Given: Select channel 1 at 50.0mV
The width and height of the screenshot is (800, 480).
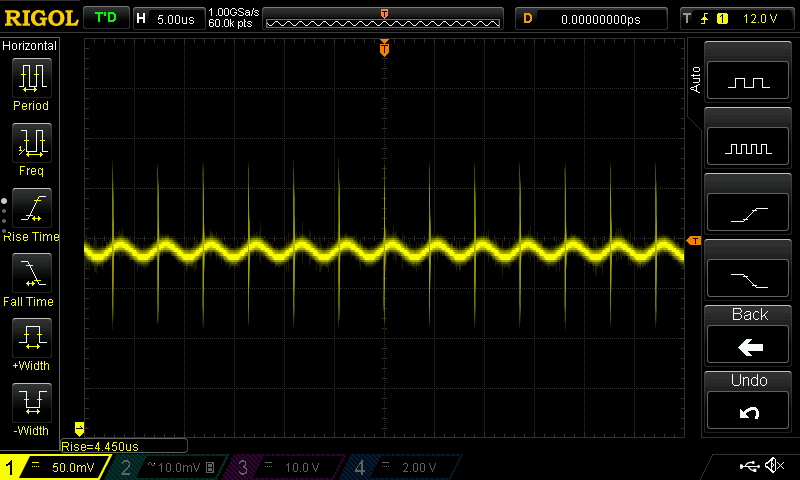Looking at the screenshot, I should pyautogui.click(x=55, y=467).
